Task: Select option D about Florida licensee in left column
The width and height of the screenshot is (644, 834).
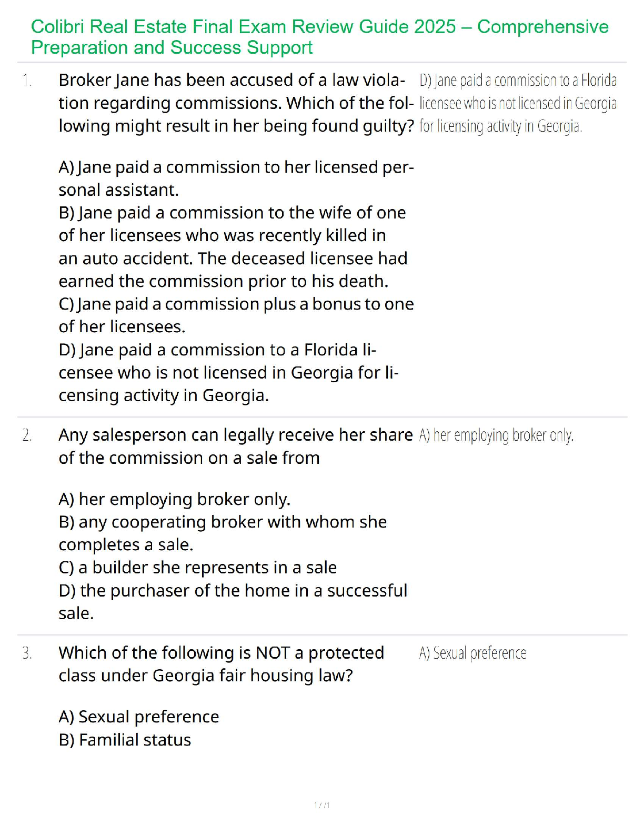Action: (x=228, y=373)
